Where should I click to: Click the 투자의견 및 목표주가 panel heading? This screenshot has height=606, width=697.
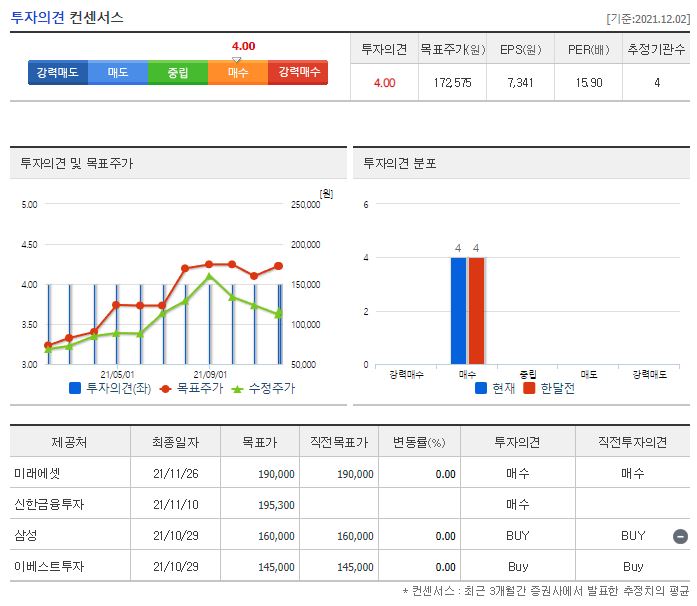coord(76,163)
